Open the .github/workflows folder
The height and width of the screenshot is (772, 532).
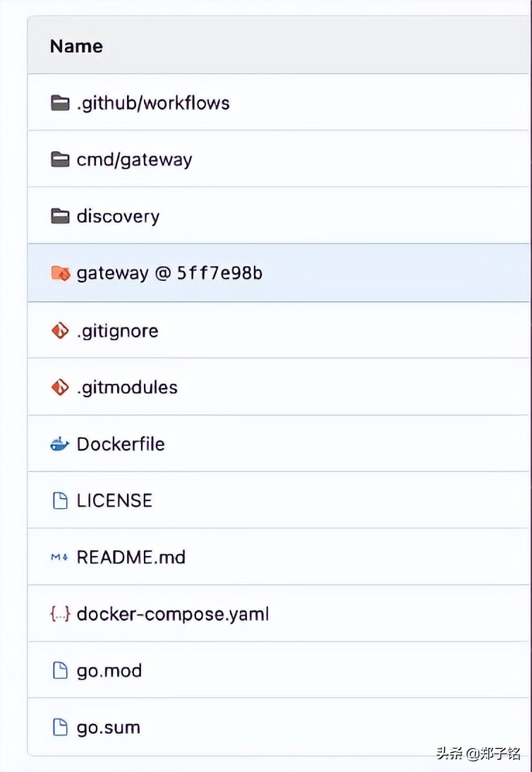(x=153, y=104)
